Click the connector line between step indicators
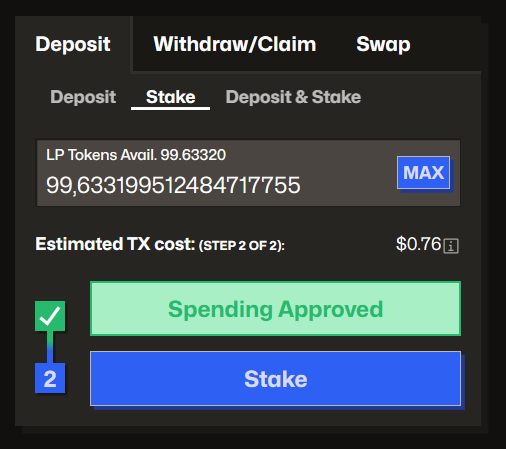The height and width of the screenshot is (449, 506). click(50, 347)
